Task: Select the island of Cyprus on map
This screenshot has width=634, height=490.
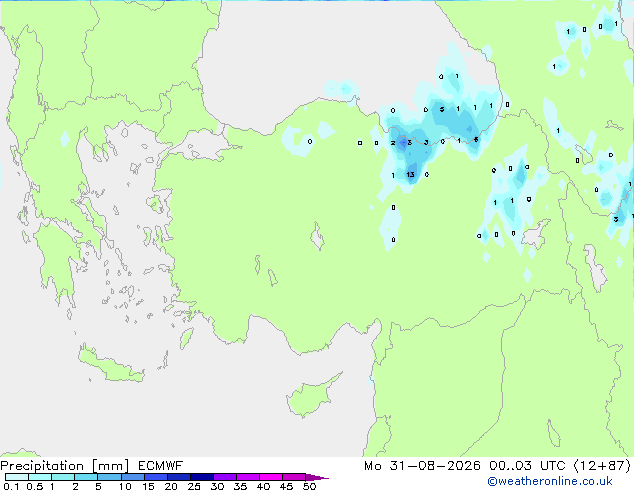Action: 311,396
